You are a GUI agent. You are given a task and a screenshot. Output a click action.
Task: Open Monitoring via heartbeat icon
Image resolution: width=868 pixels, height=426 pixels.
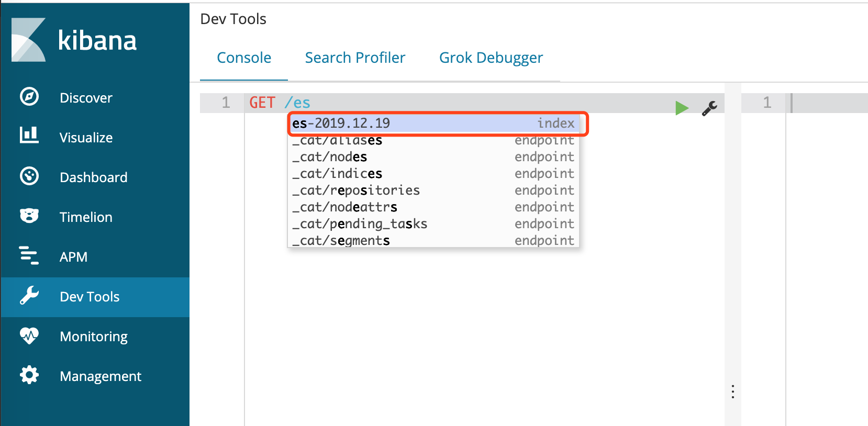tap(29, 335)
